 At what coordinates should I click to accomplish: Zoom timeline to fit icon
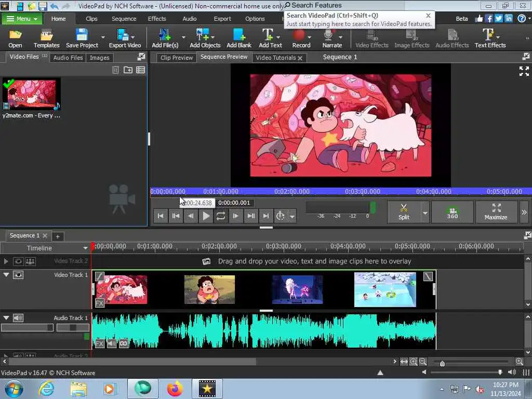pyautogui.click(x=404, y=362)
